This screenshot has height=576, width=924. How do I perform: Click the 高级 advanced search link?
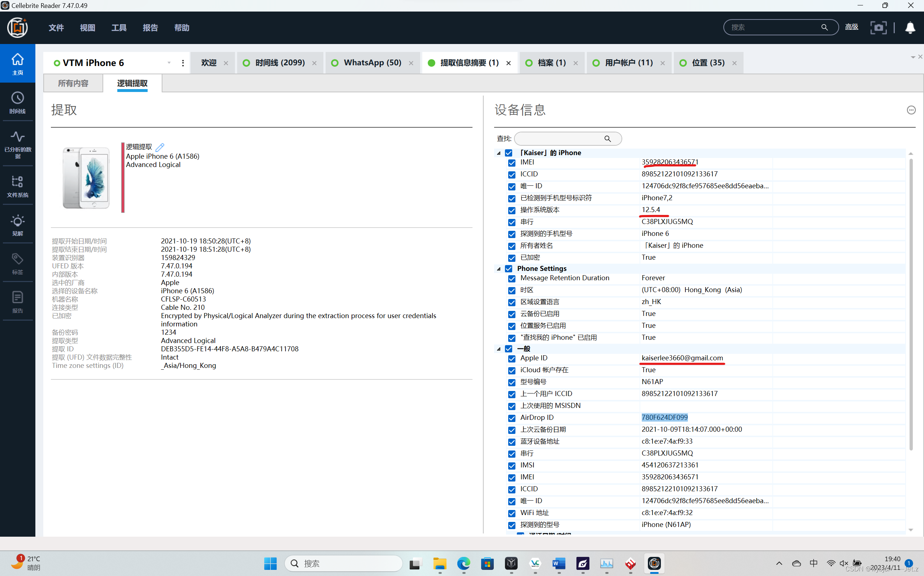(x=851, y=27)
